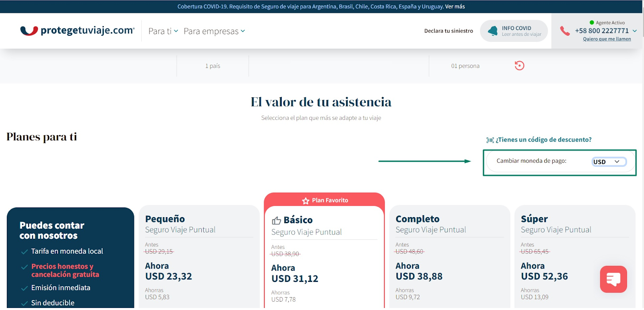Click the +58 800 2227771 phone number
The image size is (644, 310).
point(602,31)
